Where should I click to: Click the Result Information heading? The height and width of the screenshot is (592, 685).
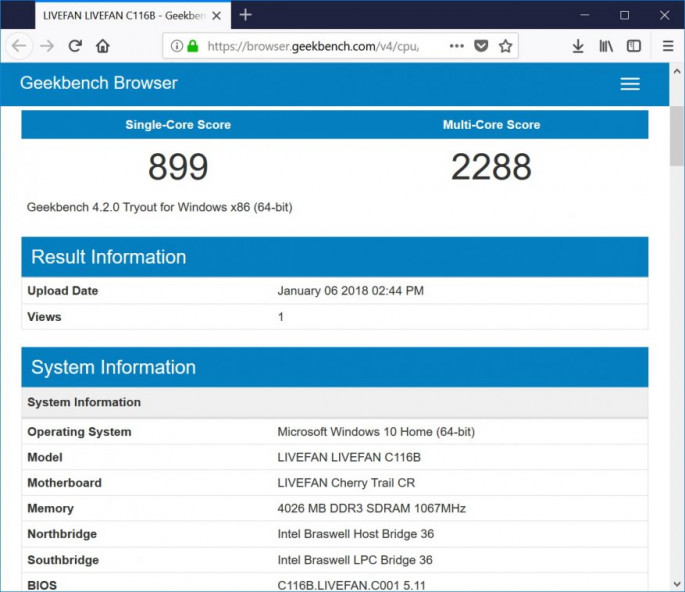[109, 257]
